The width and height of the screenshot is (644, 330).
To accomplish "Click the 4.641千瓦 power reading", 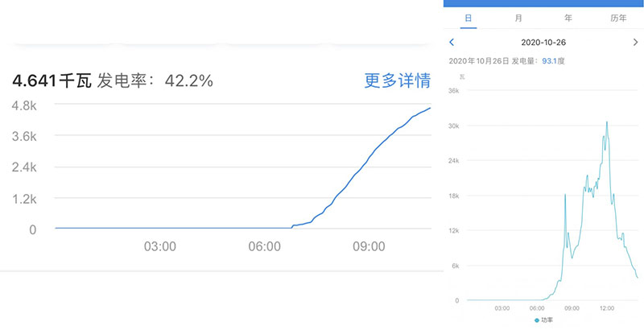I will point(51,80).
